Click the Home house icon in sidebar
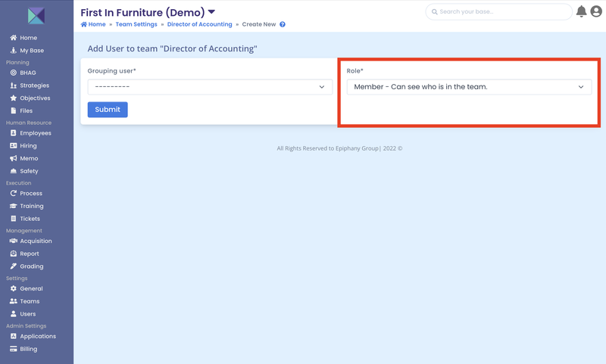Viewport: 606px width, 364px height. (x=13, y=37)
